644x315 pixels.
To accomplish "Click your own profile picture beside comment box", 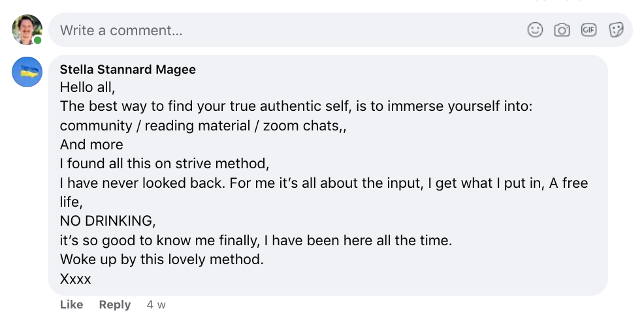I will point(27,29).
